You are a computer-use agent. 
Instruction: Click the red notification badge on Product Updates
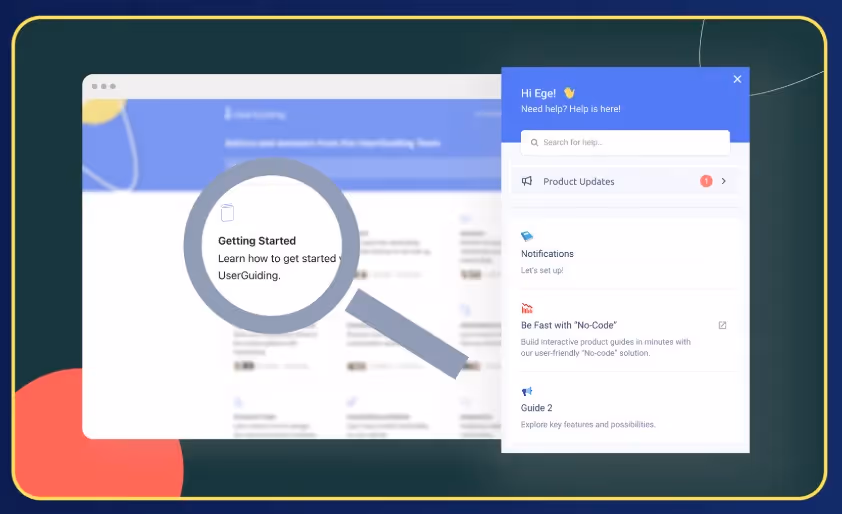click(706, 181)
